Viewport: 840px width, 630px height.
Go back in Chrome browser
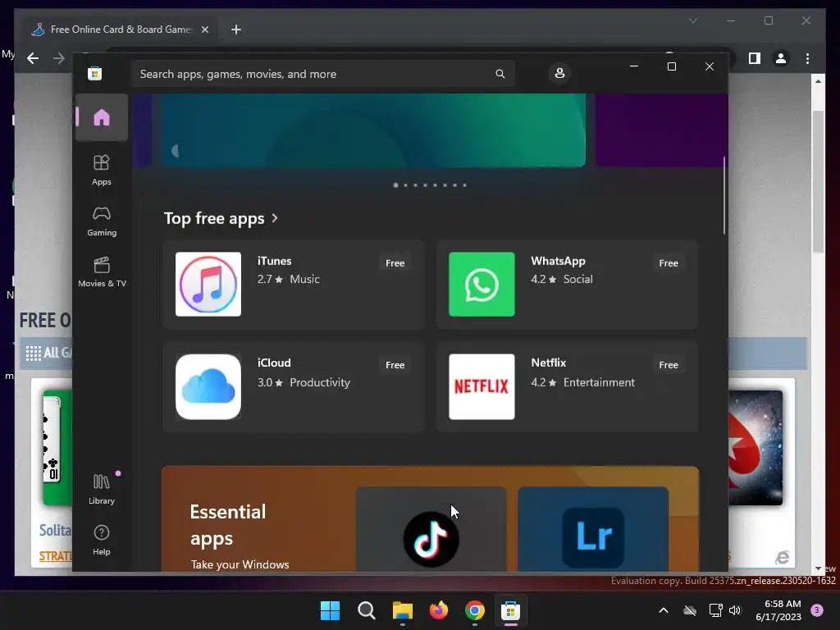pyautogui.click(x=33, y=58)
